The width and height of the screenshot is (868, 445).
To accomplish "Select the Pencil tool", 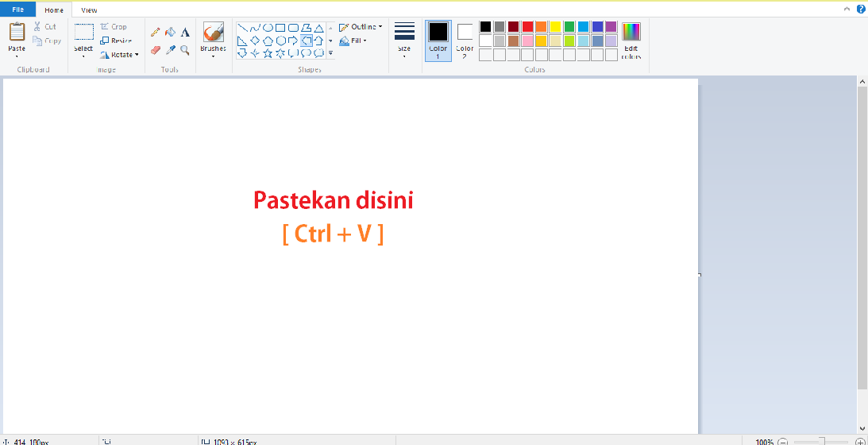I will point(156,32).
